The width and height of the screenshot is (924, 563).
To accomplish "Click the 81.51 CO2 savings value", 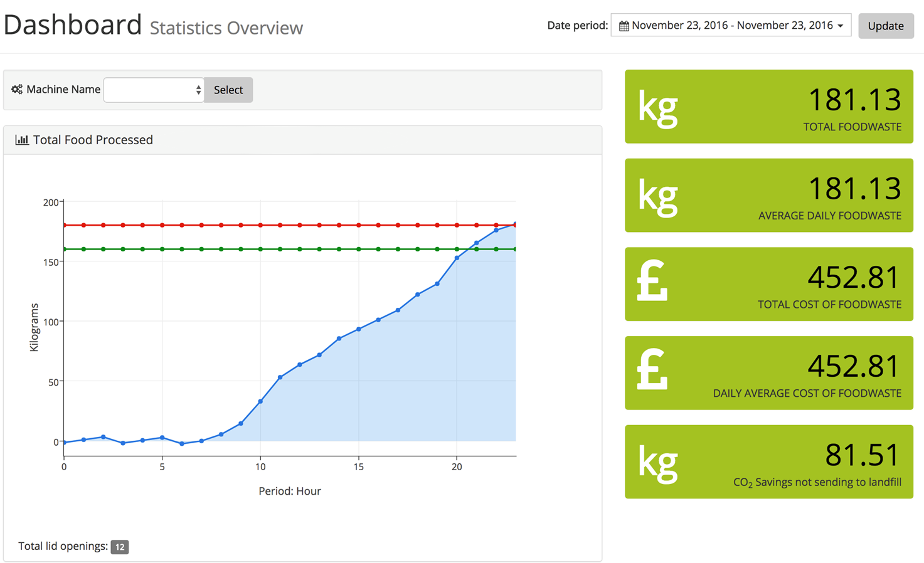I will pyautogui.click(x=863, y=456).
